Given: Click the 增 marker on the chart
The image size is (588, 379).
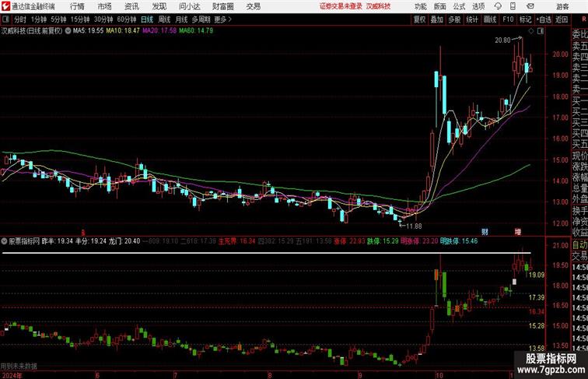Looking at the screenshot, I should (518, 232).
